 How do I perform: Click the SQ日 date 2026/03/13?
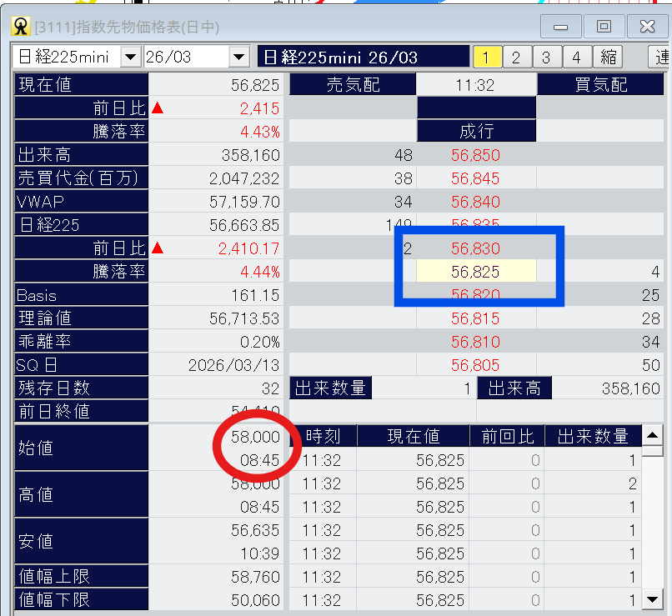coord(234,365)
